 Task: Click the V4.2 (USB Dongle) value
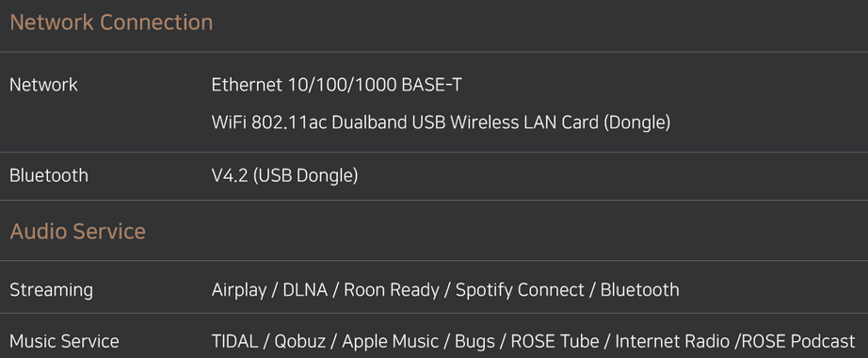point(284,175)
